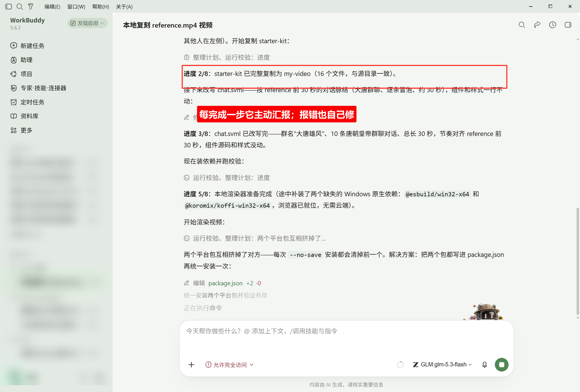
Task: Click the 助理 assistant icon
Action: (13, 60)
